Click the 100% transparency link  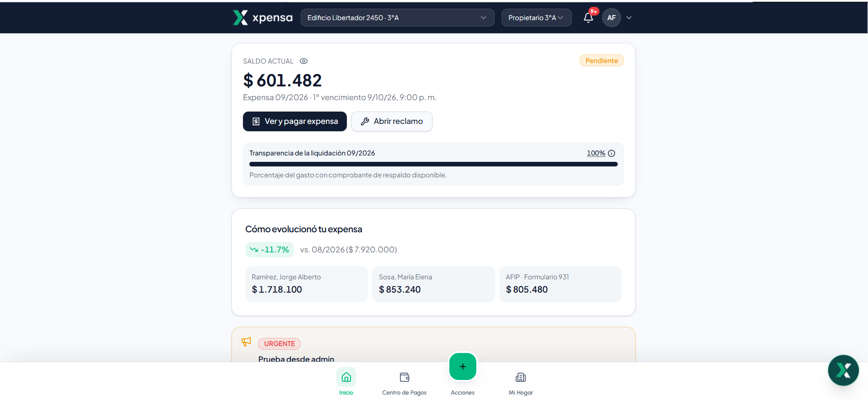point(596,153)
